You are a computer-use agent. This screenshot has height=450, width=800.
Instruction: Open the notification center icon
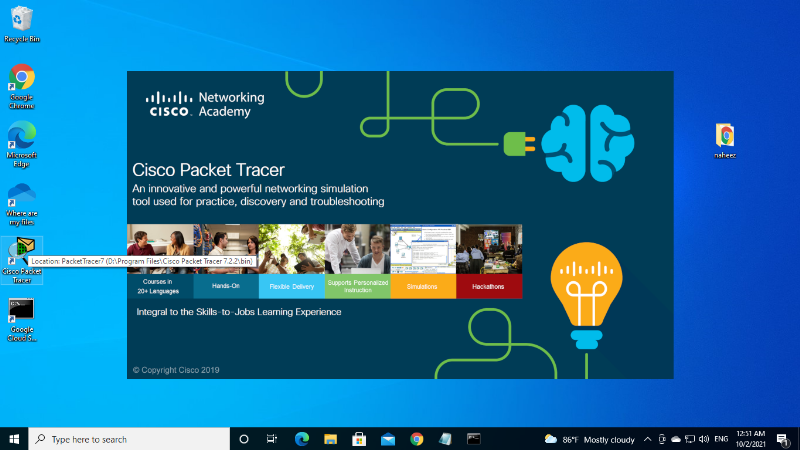pyautogui.click(x=782, y=438)
